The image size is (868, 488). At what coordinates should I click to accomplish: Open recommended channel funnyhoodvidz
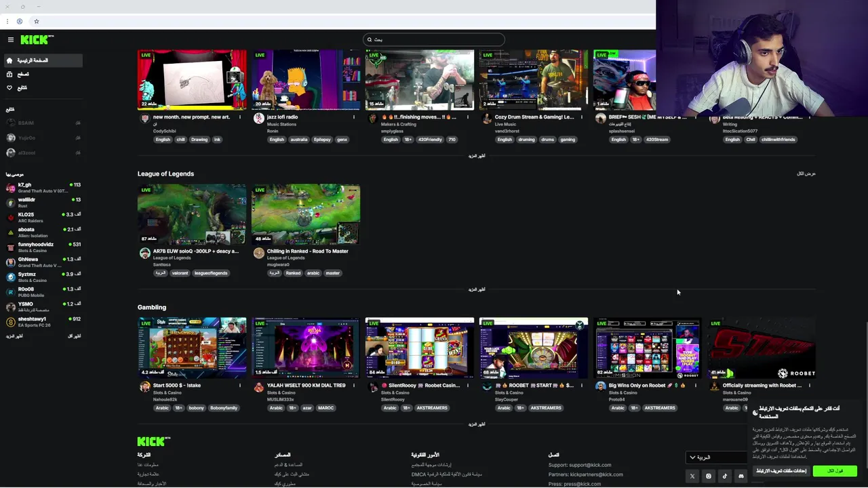tap(43, 247)
